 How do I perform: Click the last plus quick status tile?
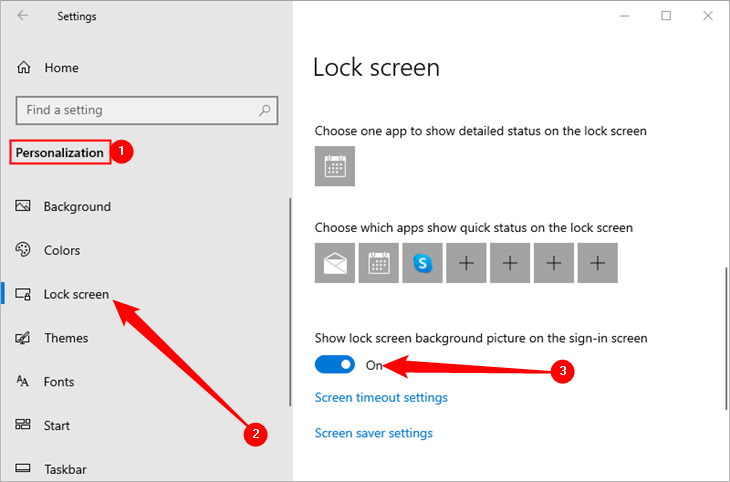(598, 263)
